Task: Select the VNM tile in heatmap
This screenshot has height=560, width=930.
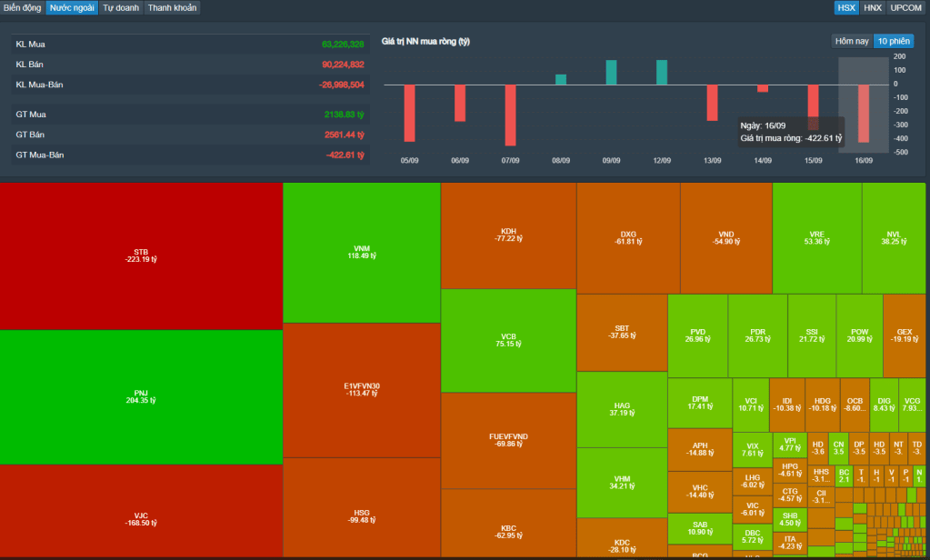Action: click(x=362, y=252)
